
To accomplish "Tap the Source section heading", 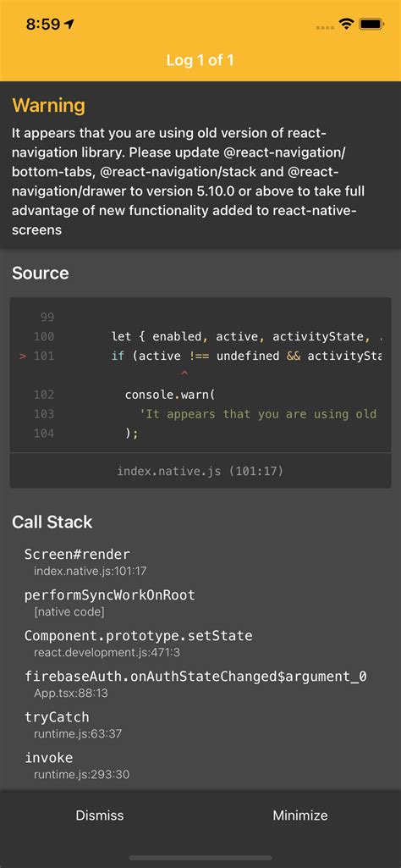I will point(41,273).
